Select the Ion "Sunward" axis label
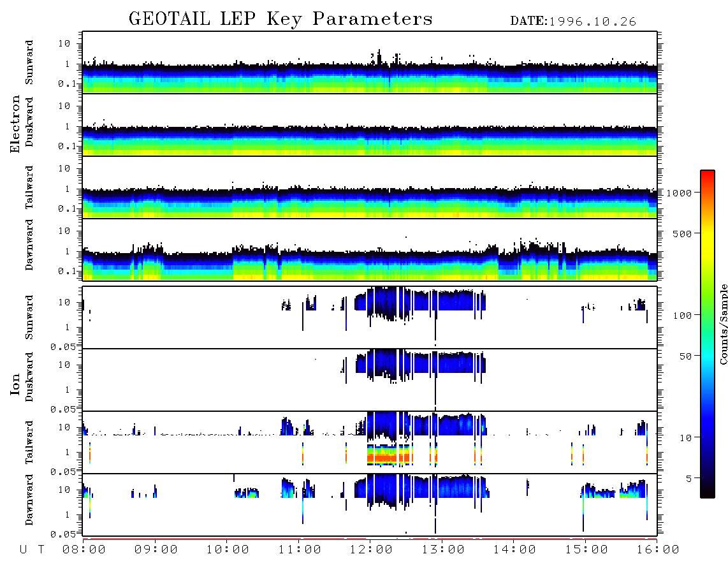The width and height of the screenshot is (728, 561). click(29, 317)
